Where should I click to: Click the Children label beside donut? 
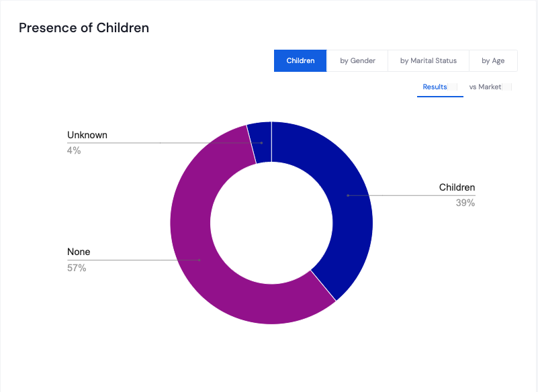point(457,187)
